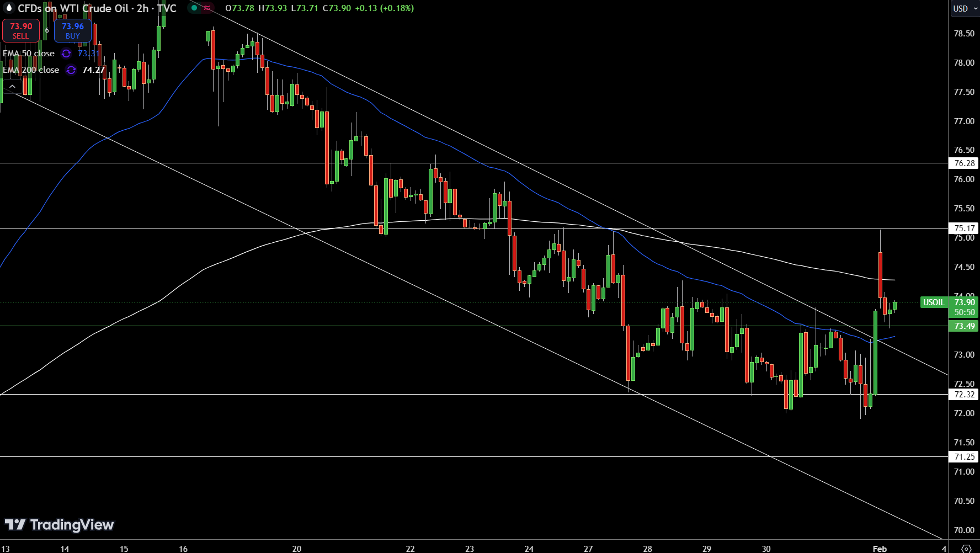Screen dimensions: 980x553
Task: Click the EMA 200 refresh icon
Action: (x=71, y=70)
